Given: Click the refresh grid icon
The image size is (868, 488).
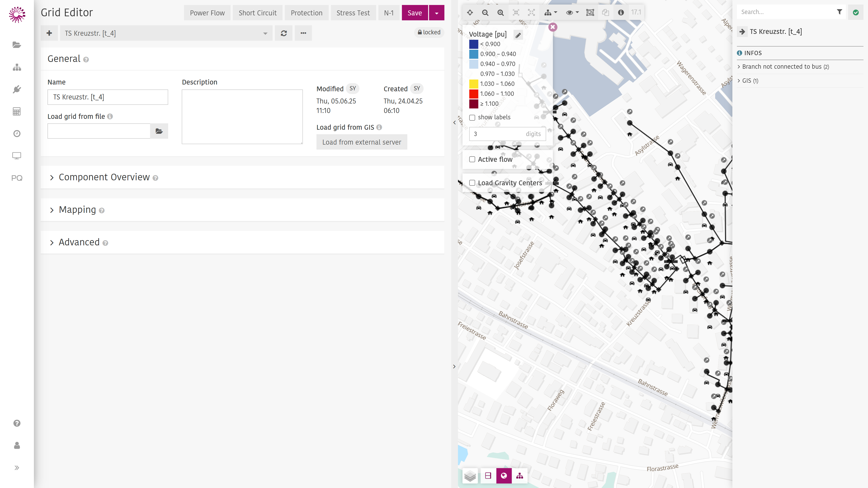Looking at the screenshot, I should tap(284, 33).
